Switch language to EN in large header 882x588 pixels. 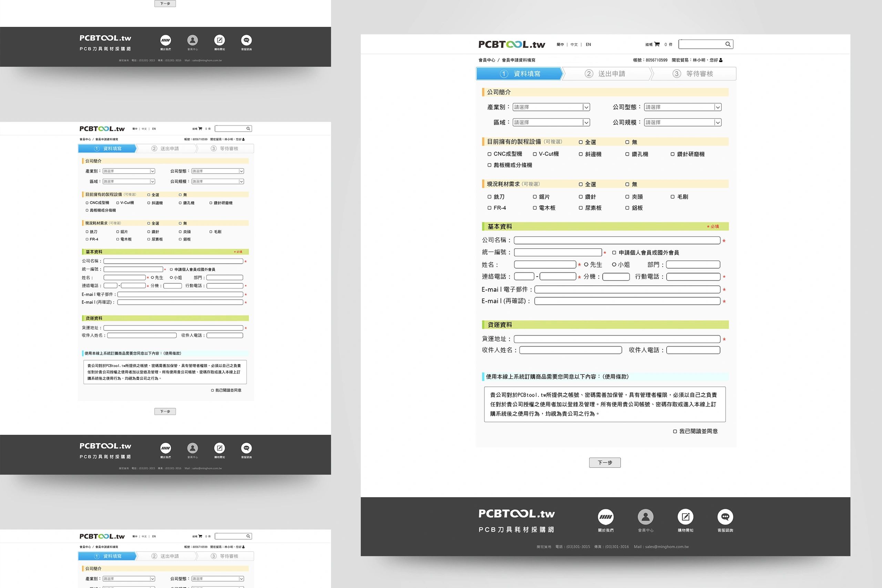tap(588, 45)
